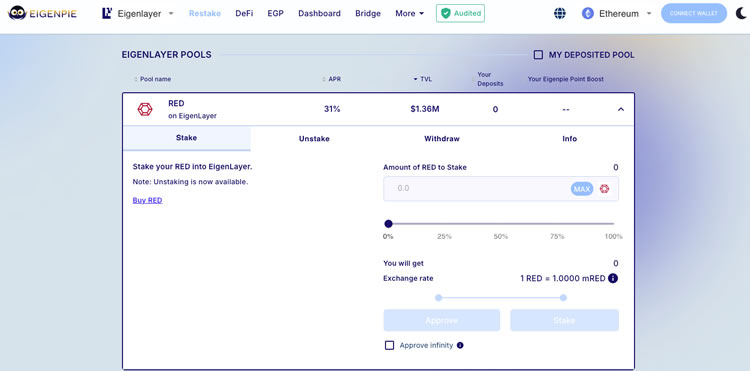The image size is (750, 371).
Task: Switch to the Unstake tab
Action: tap(314, 139)
